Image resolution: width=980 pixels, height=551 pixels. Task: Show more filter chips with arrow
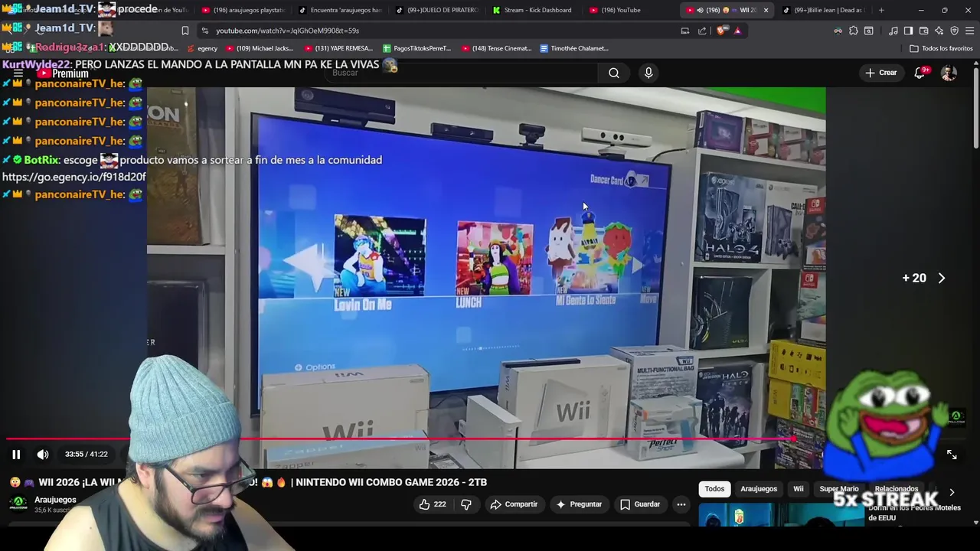coord(952,492)
